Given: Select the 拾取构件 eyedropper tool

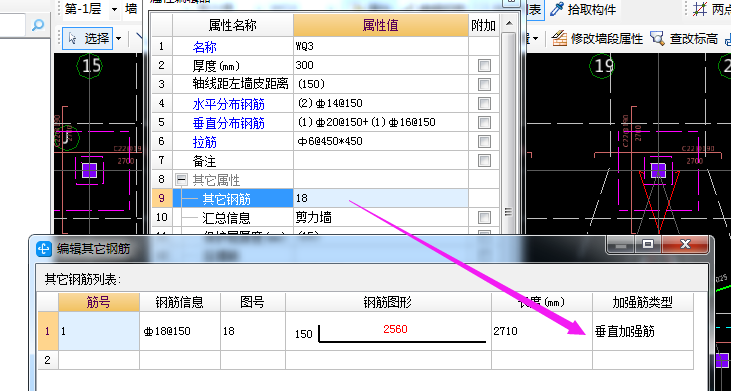Looking at the screenshot, I should [x=583, y=10].
